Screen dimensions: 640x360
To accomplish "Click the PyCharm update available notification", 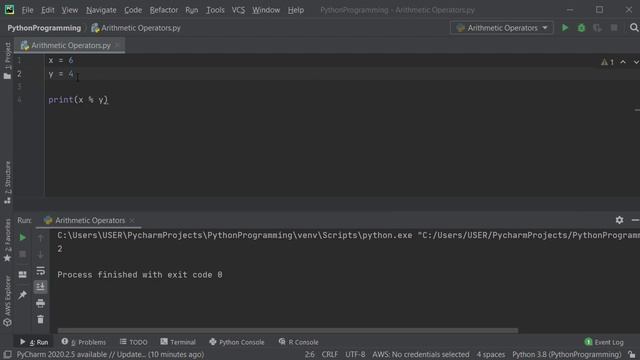I will [x=110, y=354].
